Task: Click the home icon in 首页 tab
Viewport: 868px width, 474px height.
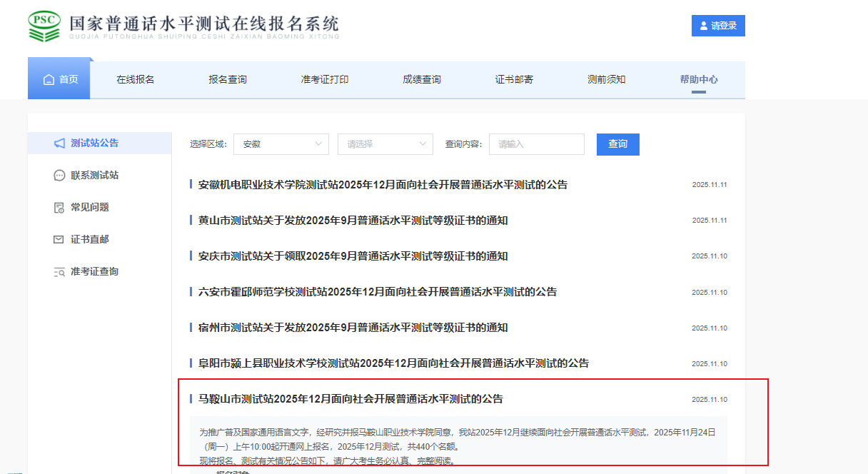Action: [x=49, y=80]
